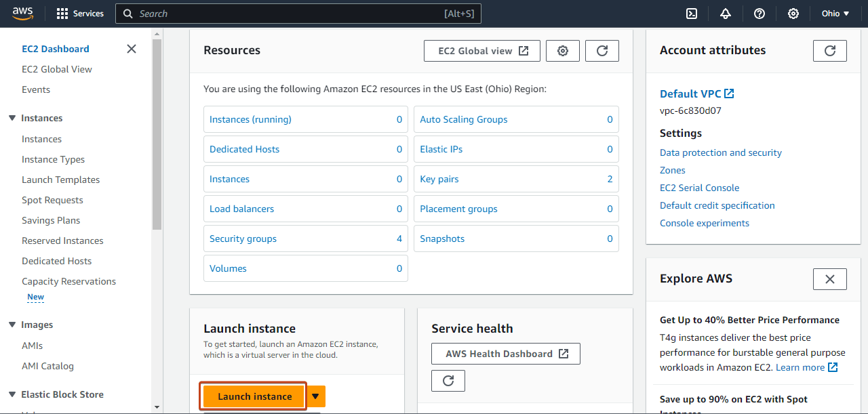868x414 pixels.
Task: Open AMIs in the sidebar
Action: point(32,346)
